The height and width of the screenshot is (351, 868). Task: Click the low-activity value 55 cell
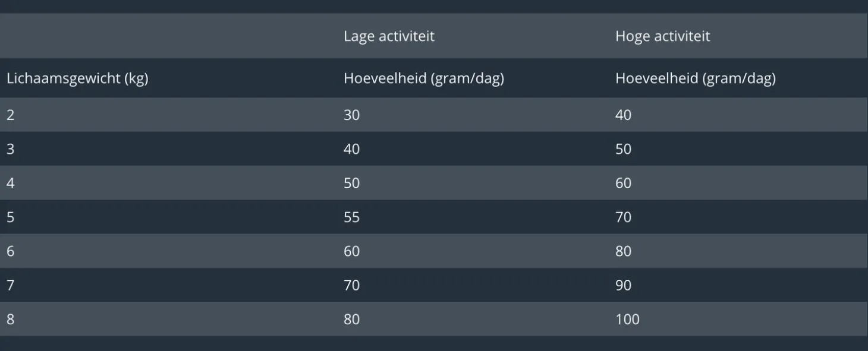coord(351,217)
